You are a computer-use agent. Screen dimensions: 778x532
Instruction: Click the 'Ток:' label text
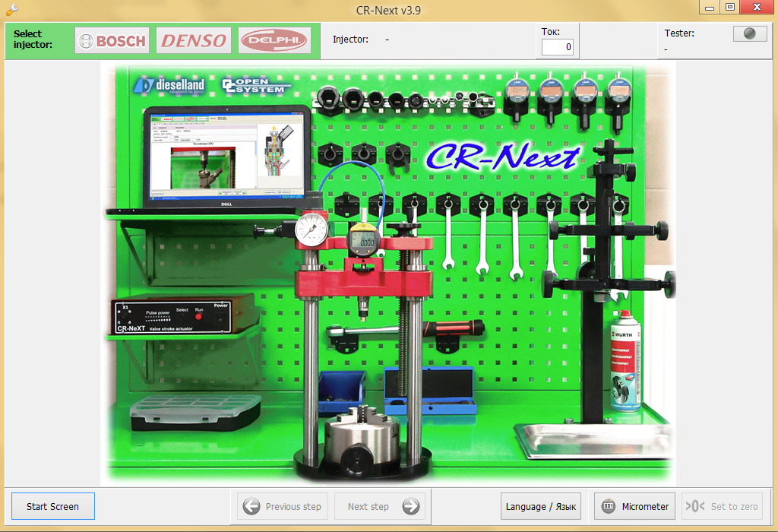point(551,32)
